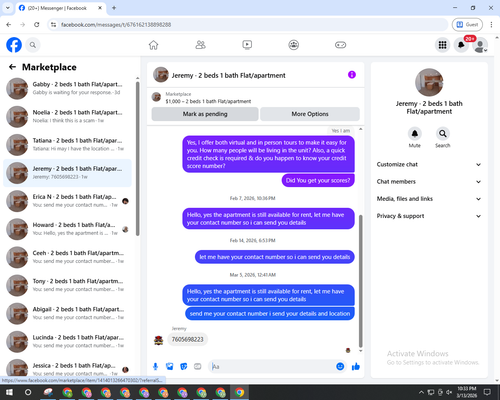The width and height of the screenshot is (500, 400).
Task: Click the "$1,000 – 2 beds 1 bath Flat/apartment" listing text
Action: click(x=208, y=101)
